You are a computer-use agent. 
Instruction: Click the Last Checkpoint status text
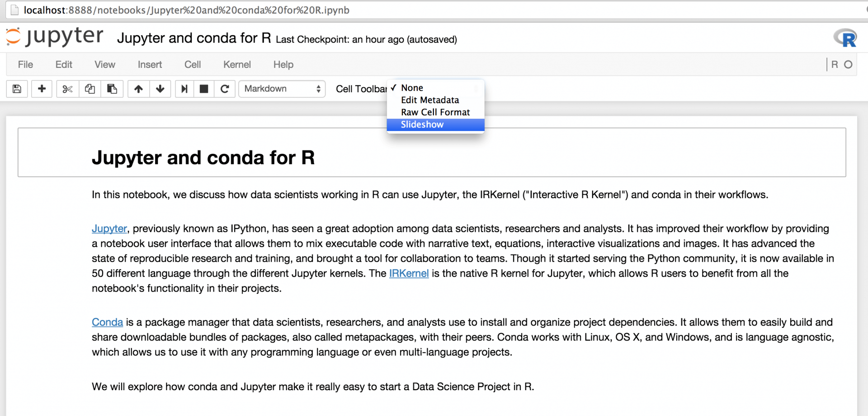pyautogui.click(x=366, y=40)
